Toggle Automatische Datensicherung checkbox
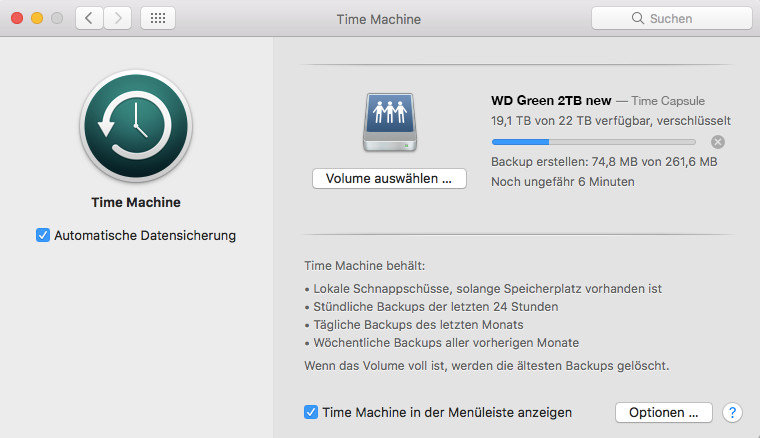This screenshot has width=760, height=438. 43,235
